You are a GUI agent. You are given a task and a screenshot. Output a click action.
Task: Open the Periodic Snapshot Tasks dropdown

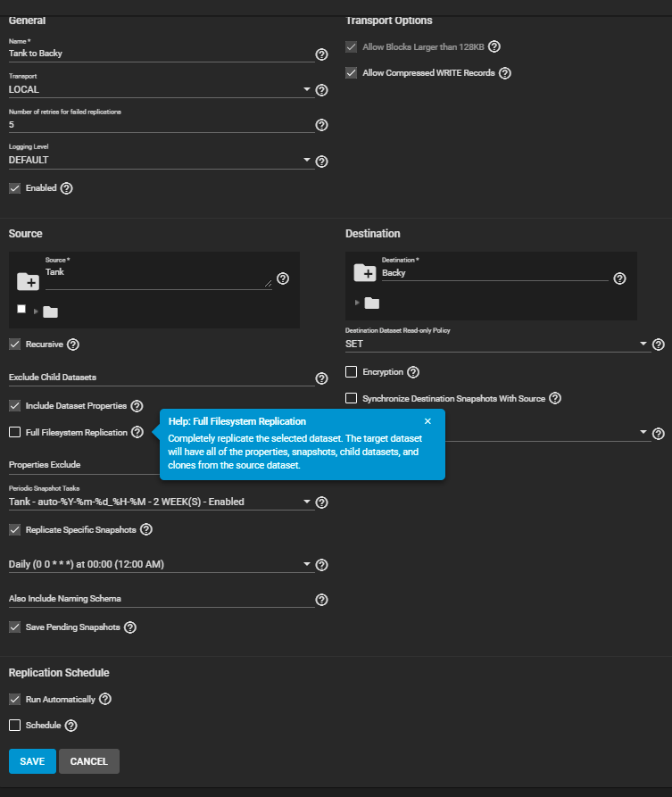(162, 502)
